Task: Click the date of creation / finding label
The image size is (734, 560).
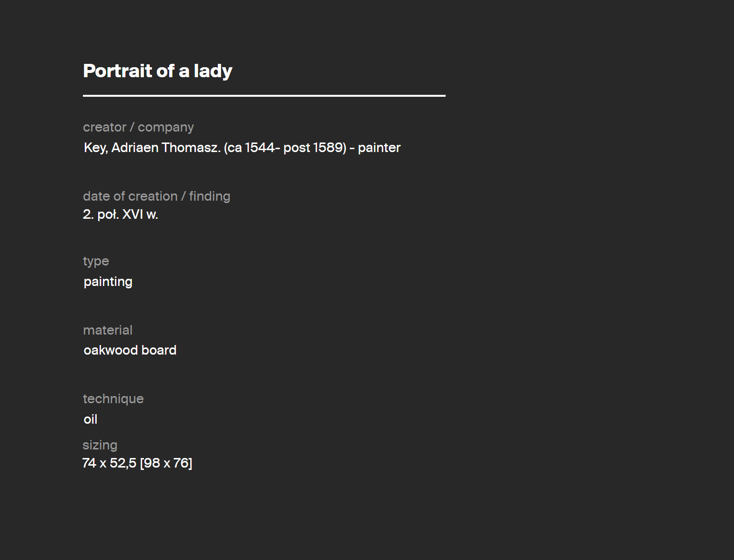Action: pos(156,196)
